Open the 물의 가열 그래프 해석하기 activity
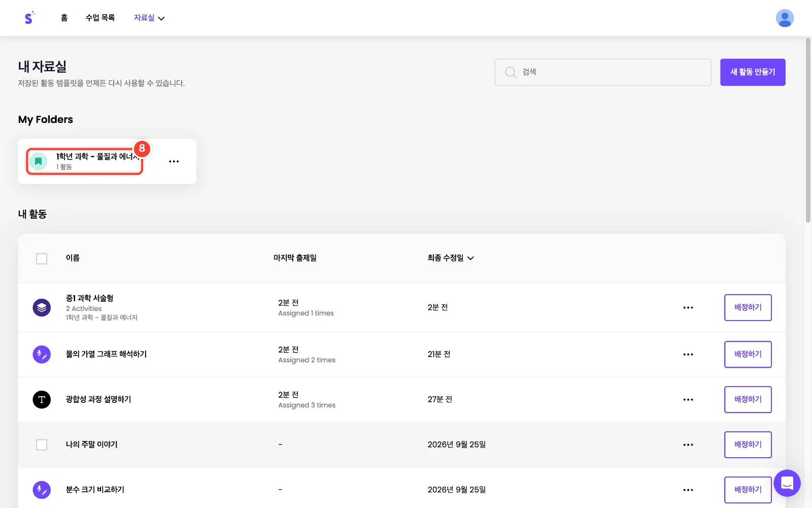The image size is (812, 508). coord(106,354)
